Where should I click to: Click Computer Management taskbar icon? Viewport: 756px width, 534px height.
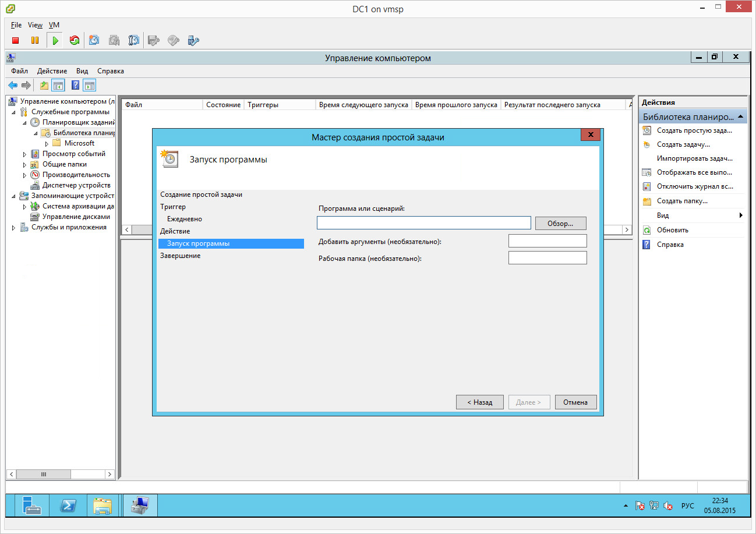pos(140,505)
